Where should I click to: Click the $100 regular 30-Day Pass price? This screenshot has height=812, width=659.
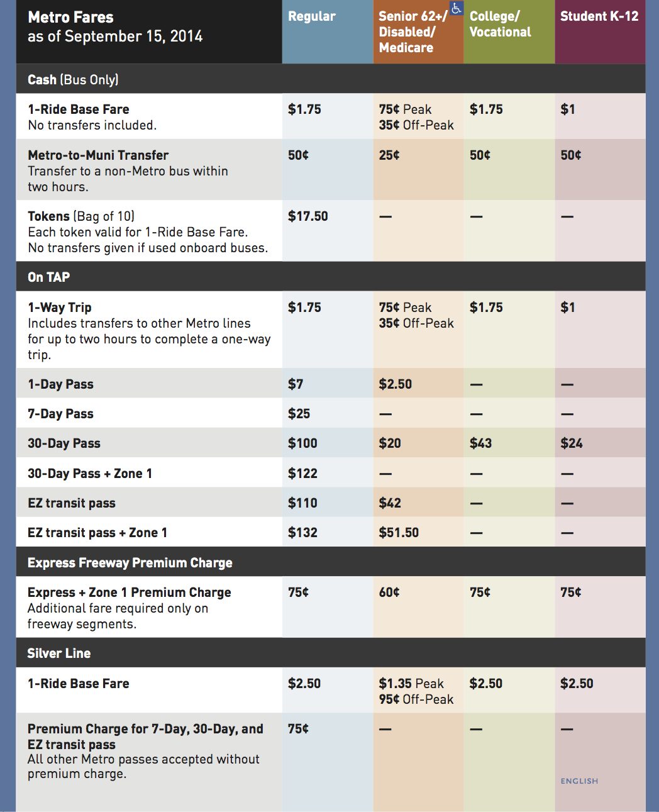pos(303,443)
